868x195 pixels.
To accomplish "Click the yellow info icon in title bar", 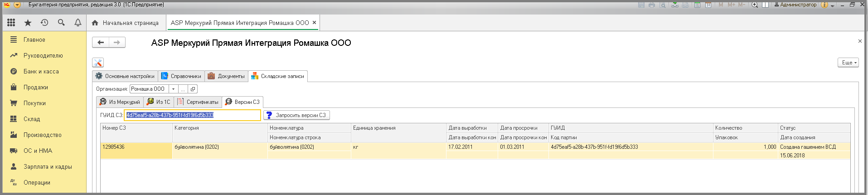I will (824, 5).
